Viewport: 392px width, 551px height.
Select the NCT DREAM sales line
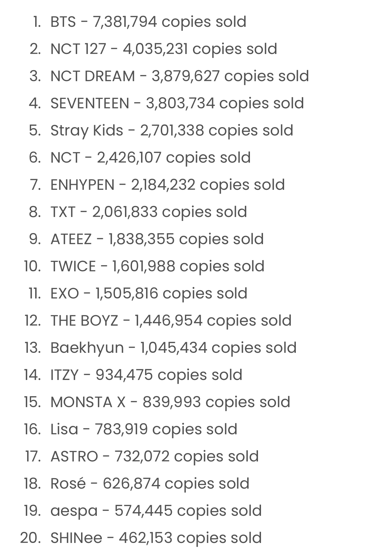180,76
